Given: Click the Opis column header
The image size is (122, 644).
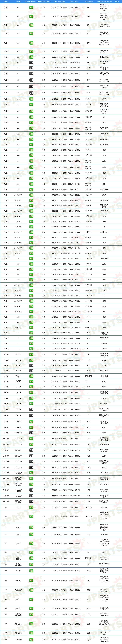Looking at the screenshot, I should pos(117,2).
